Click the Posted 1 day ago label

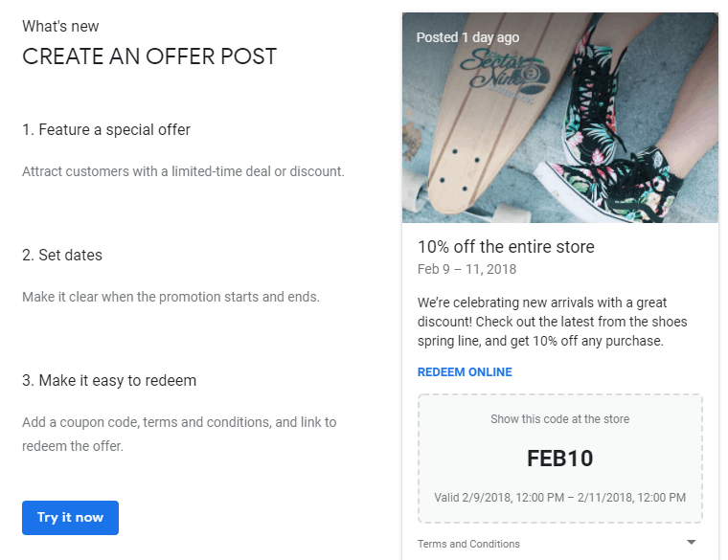point(467,37)
